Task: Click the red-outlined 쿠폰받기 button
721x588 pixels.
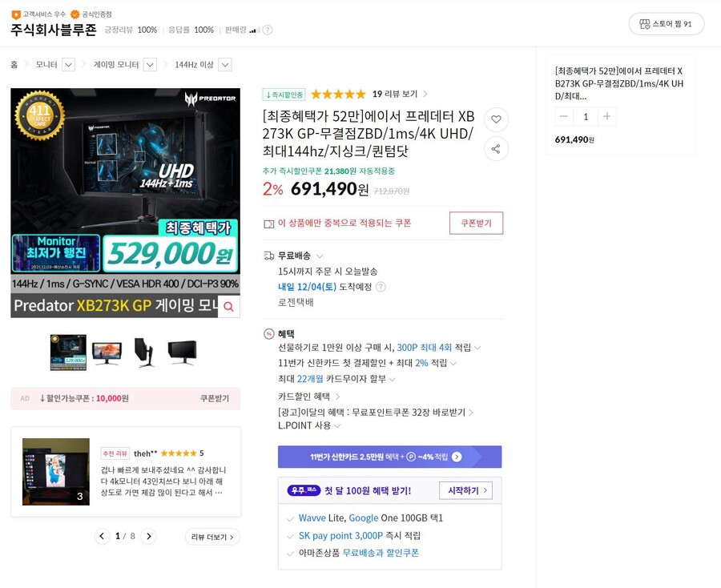Action: [x=476, y=223]
